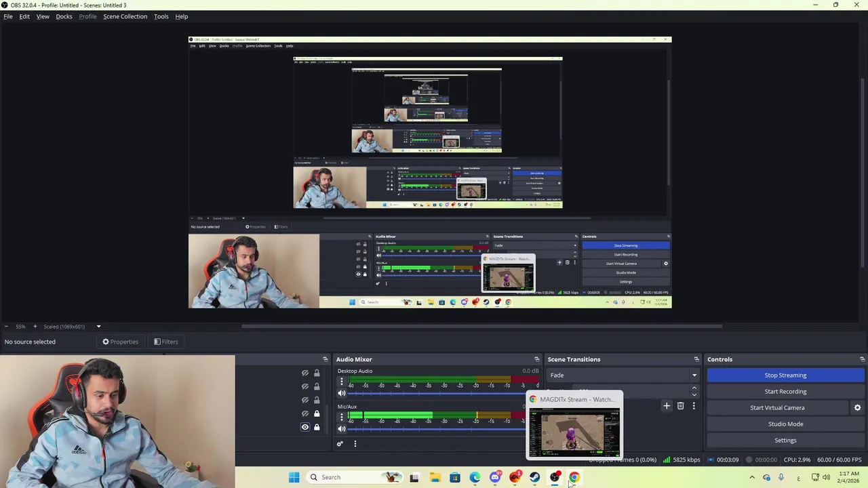Click the tray microphone icon

tap(781, 477)
